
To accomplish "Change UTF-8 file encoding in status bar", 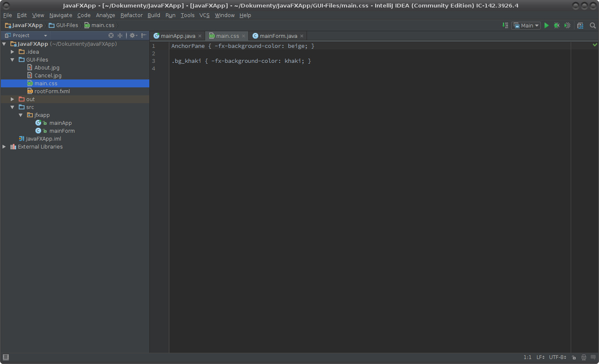I will [x=557, y=357].
